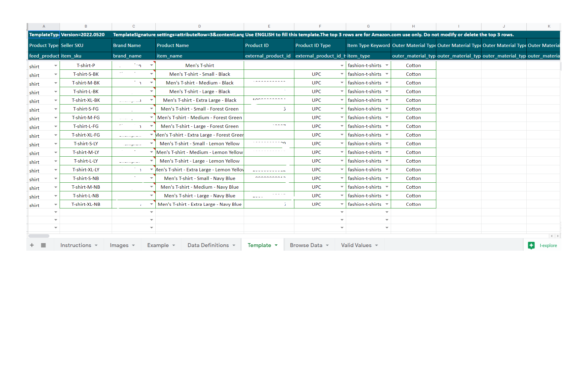The image size is (583, 392).
Task: Click the horizontal scroll left arrow
Action: (552, 236)
